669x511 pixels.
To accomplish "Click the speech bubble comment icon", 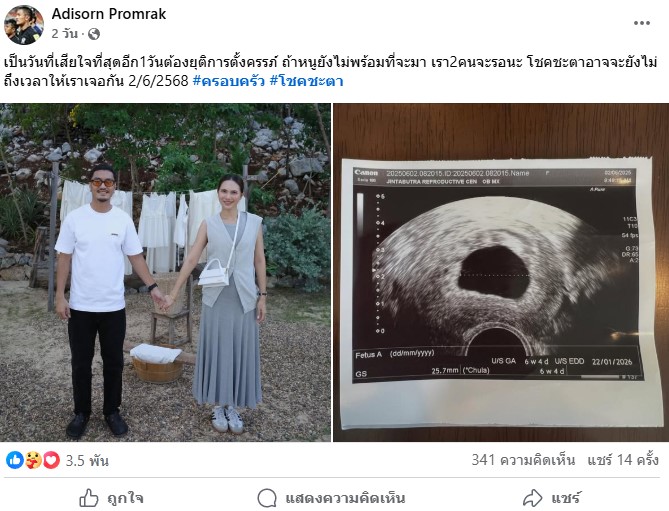I will [267, 498].
